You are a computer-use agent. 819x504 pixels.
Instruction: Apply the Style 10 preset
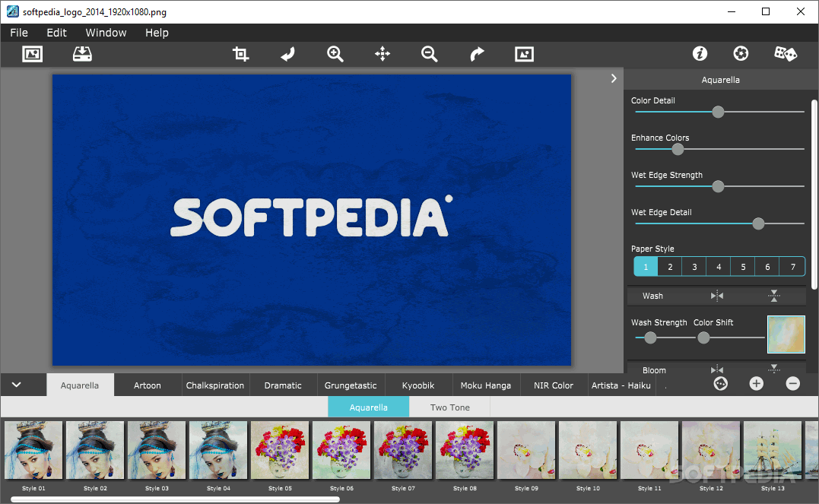point(588,450)
